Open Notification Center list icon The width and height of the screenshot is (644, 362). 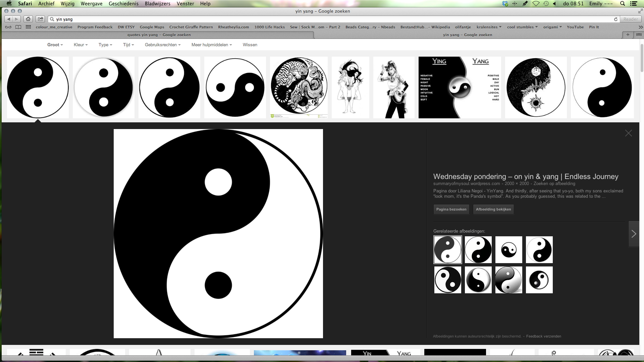(634, 4)
